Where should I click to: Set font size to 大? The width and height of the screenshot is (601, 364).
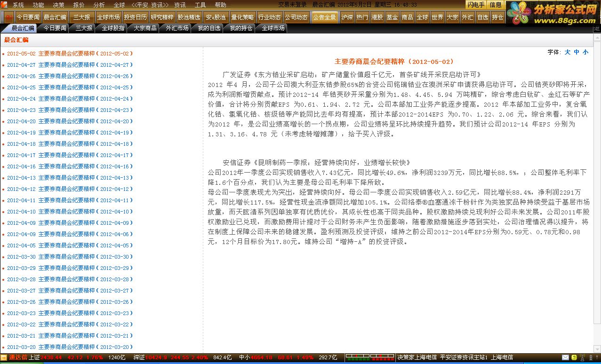click(x=568, y=52)
